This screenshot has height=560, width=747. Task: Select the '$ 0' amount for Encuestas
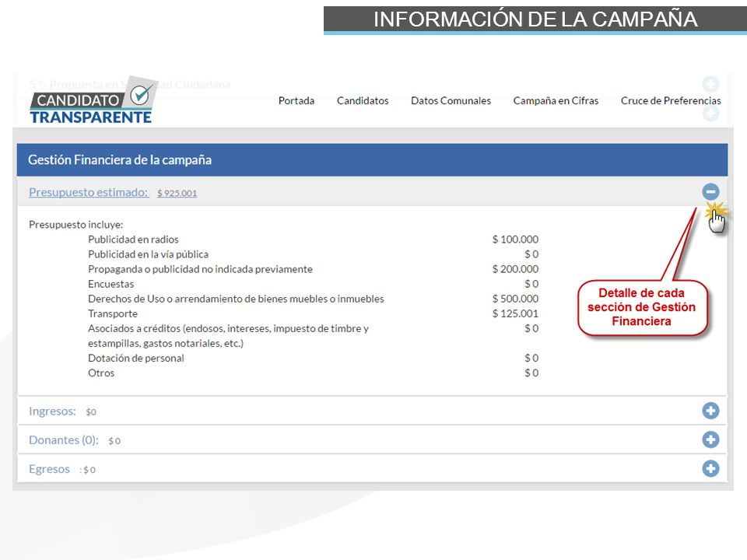(531, 284)
